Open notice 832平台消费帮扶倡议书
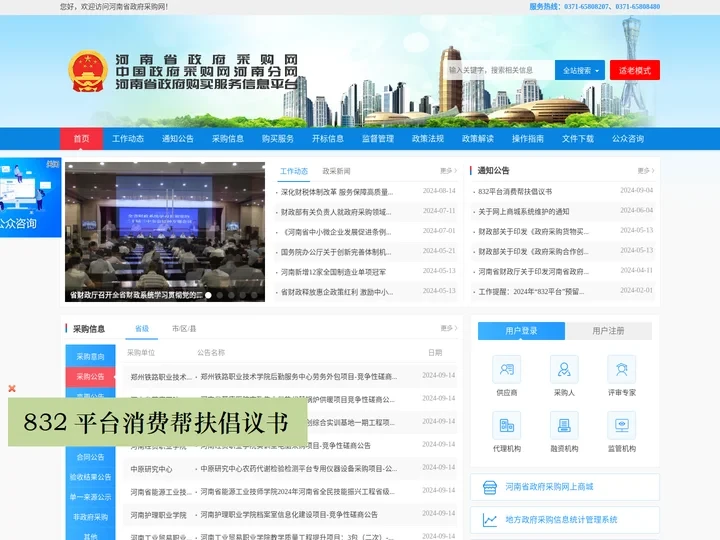The height and width of the screenshot is (540, 720). (515, 191)
